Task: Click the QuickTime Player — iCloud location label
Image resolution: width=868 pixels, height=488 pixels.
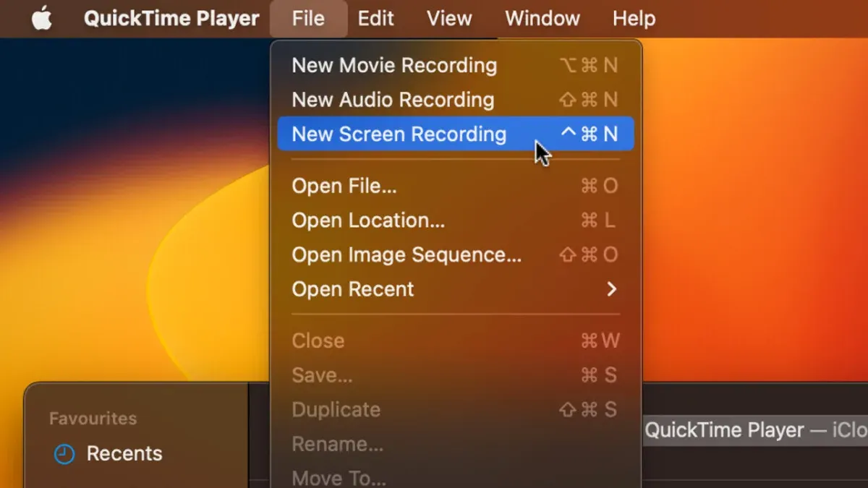Action: click(756, 430)
